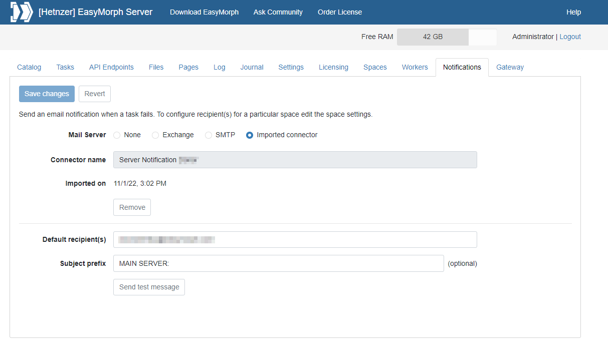This screenshot has width=608, height=364.
Task: Open the Workers tab
Action: [415, 67]
